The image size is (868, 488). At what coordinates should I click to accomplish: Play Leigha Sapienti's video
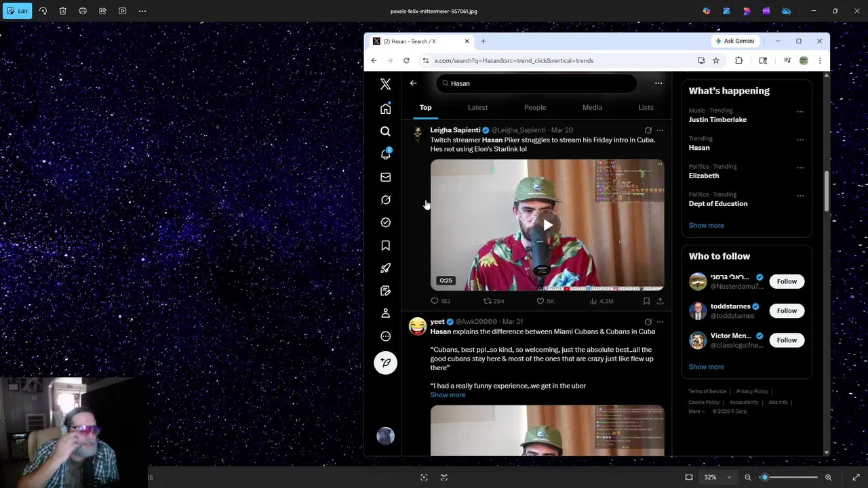point(547,225)
